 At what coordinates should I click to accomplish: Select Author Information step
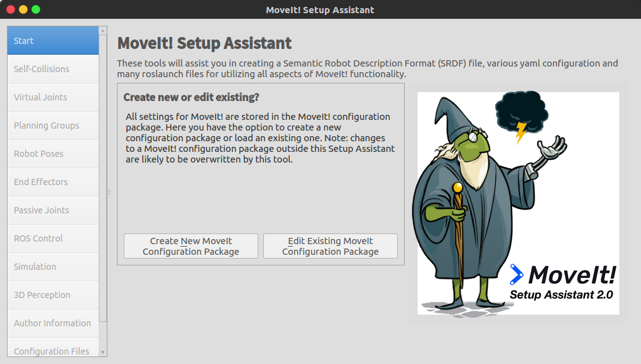pyautogui.click(x=53, y=323)
